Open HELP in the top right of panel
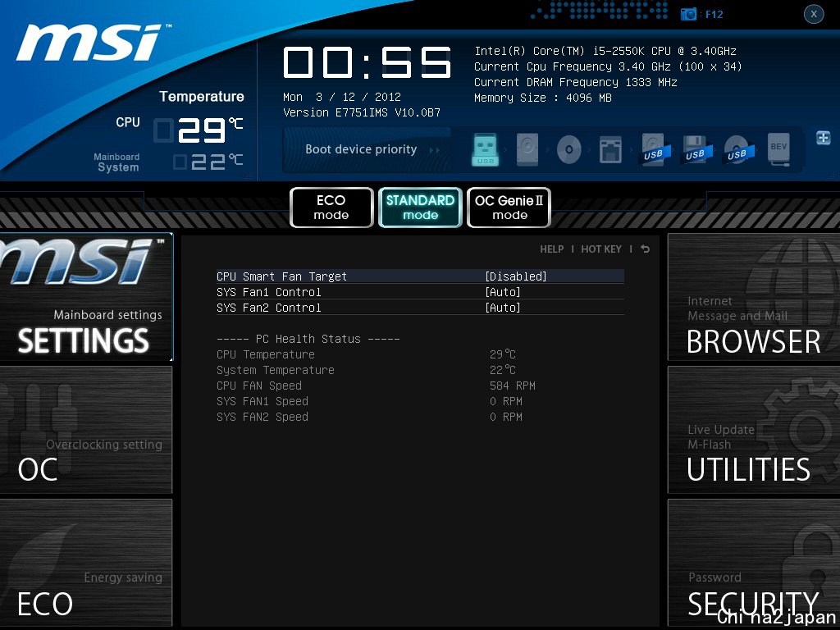The height and width of the screenshot is (630, 840). point(552,249)
